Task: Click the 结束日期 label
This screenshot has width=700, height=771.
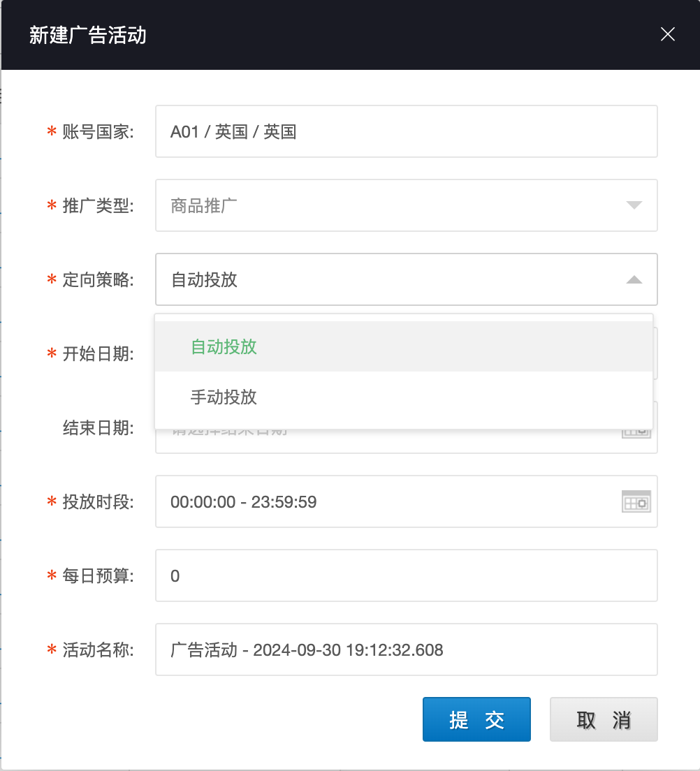Action: 98,428
